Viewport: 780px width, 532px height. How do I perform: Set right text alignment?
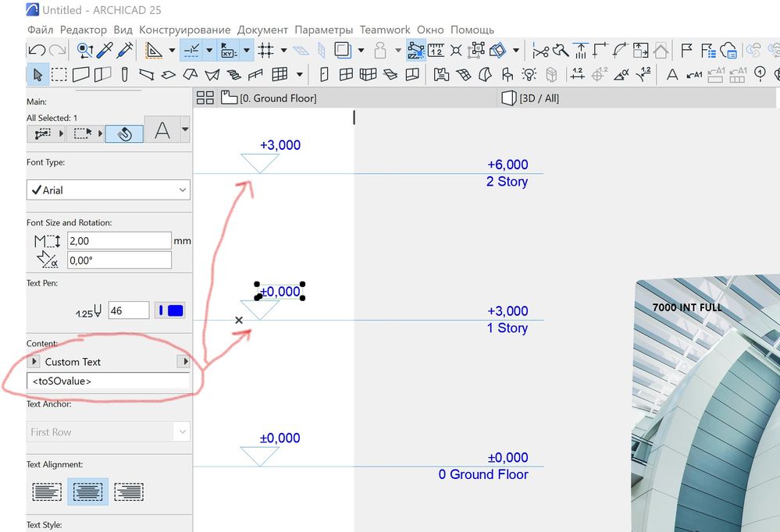pyautogui.click(x=128, y=491)
